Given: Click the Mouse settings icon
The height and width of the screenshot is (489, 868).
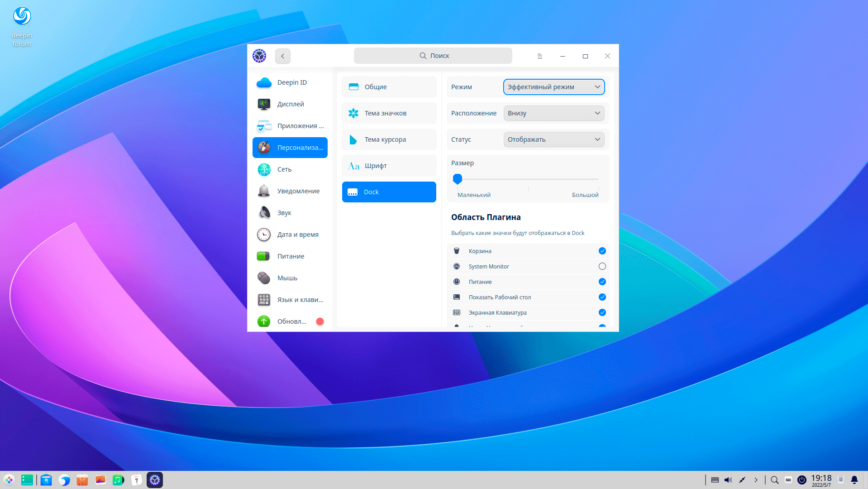Looking at the screenshot, I should coord(264,278).
